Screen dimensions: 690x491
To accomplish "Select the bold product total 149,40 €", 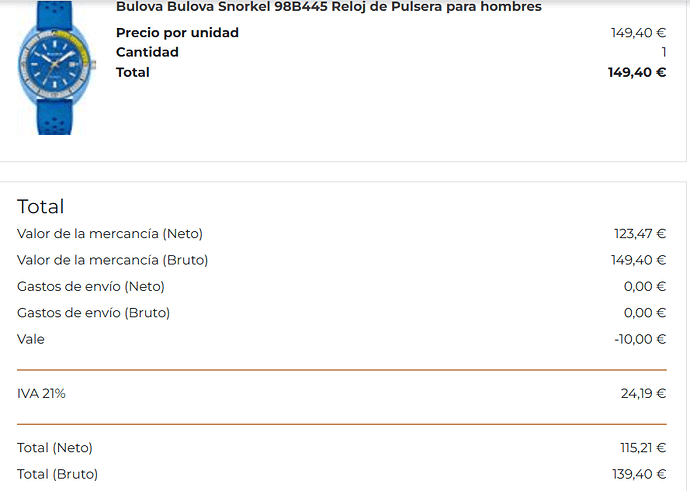I will (637, 73).
